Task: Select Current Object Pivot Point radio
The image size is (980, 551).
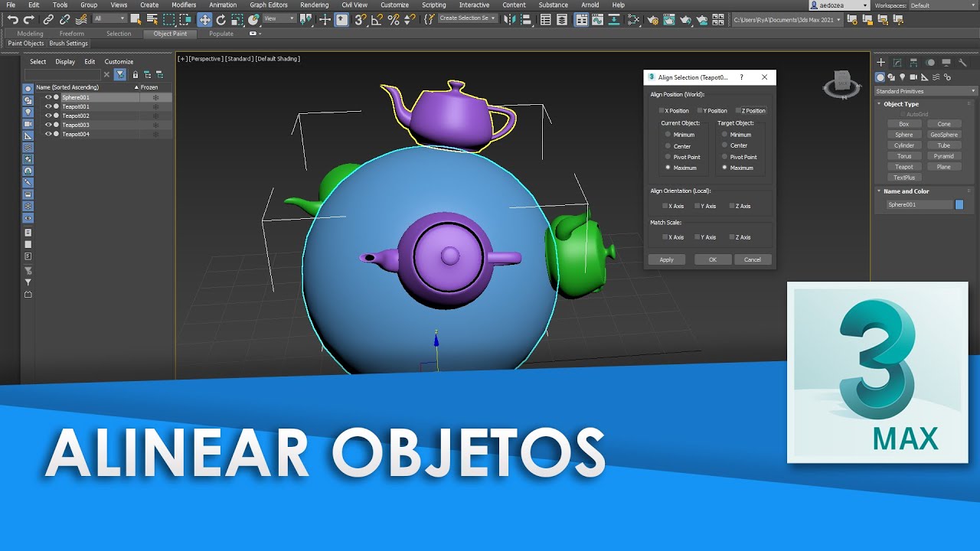Action: 683,157
